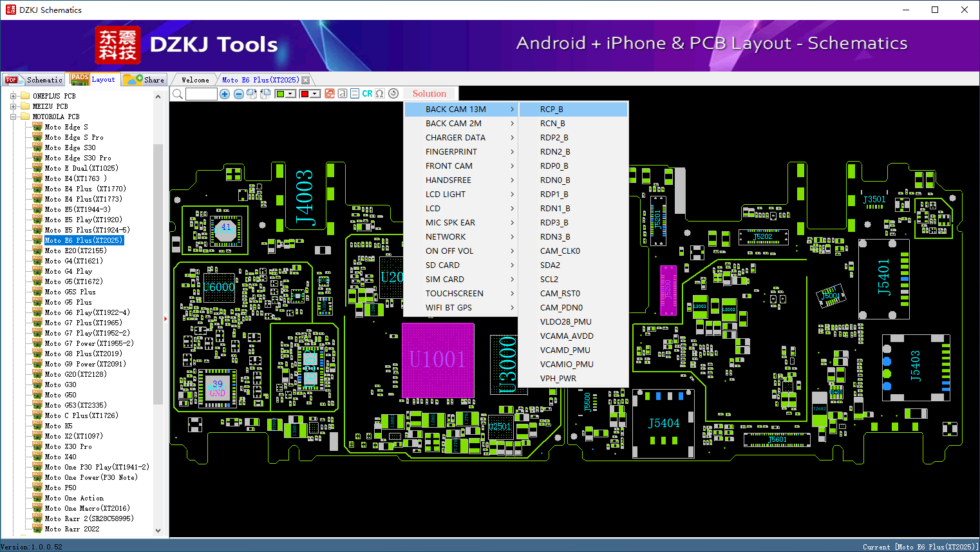Collapse the left panel using red splitter arrow
Viewport: 980px width, 552px height.
click(165, 318)
